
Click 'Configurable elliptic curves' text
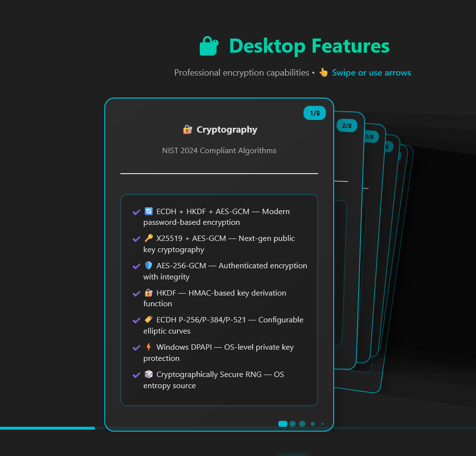(x=223, y=325)
